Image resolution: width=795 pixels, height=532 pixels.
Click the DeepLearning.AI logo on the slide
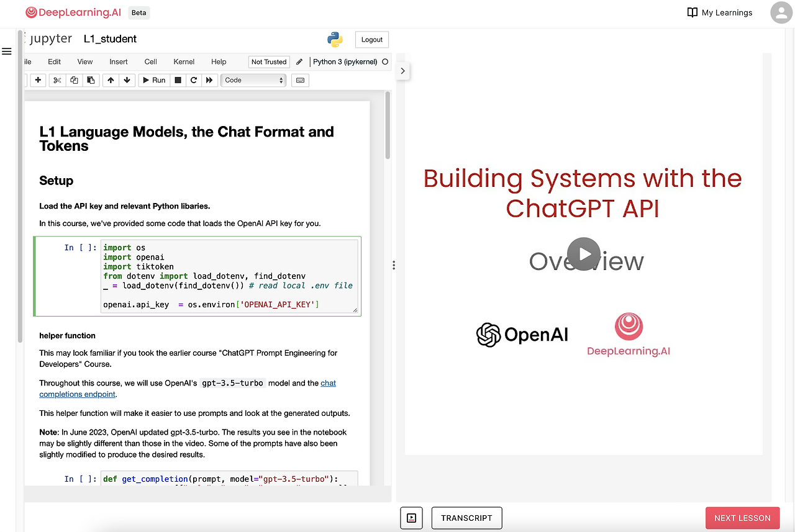[629, 335]
